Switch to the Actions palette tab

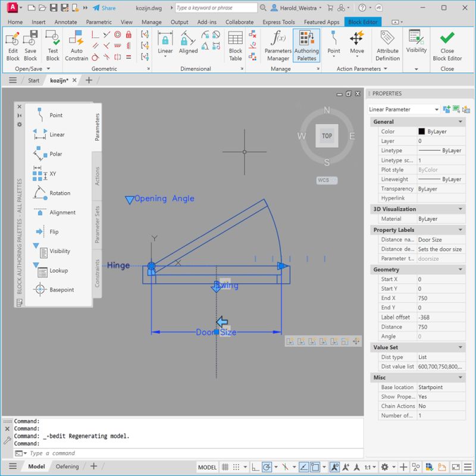click(x=97, y=176)
